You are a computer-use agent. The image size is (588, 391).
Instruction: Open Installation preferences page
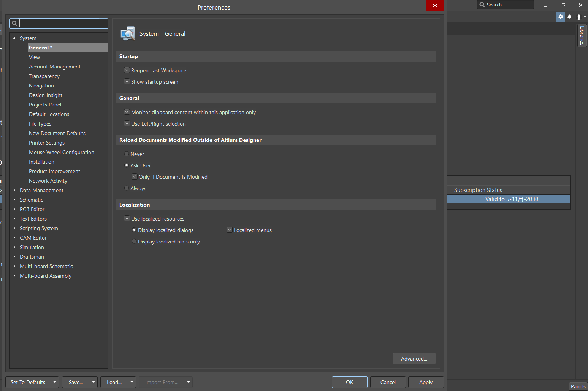point(41,162)
